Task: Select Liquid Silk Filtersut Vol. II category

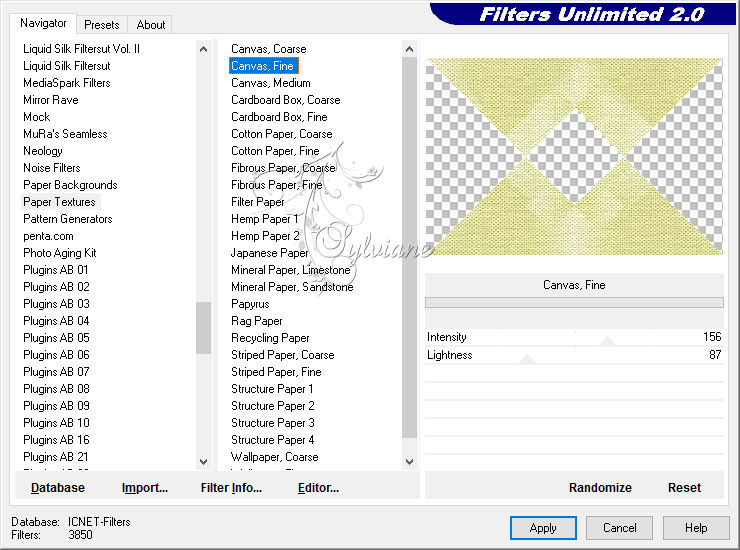Action: tap(82, 49)
